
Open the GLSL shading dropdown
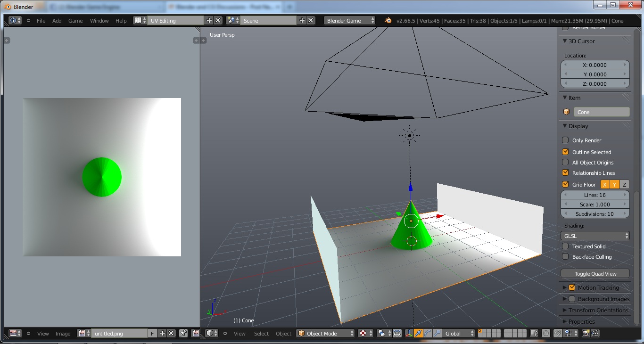coord(595,236)
